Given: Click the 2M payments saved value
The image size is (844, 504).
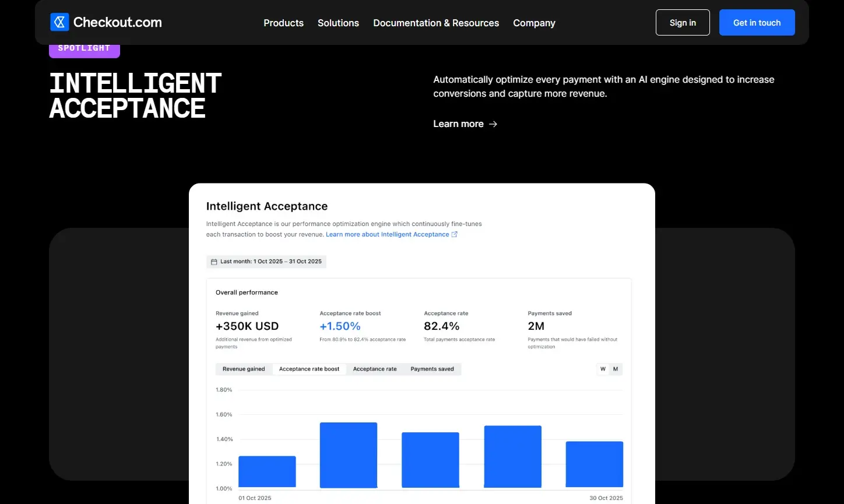Looking at the screenshot, I should 536,326.
